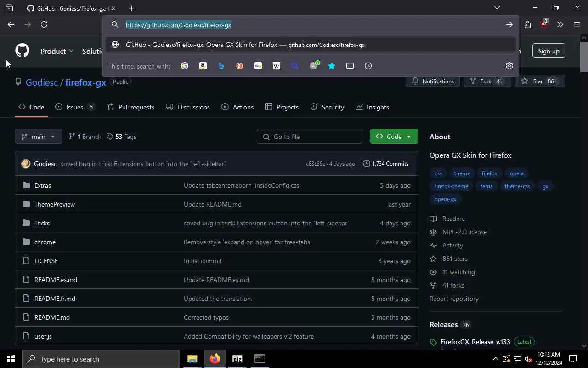Star the firefox-gx repository
The width and height of the screenshot is (588, 368).
pyautogui.click(x=540, y=81)
